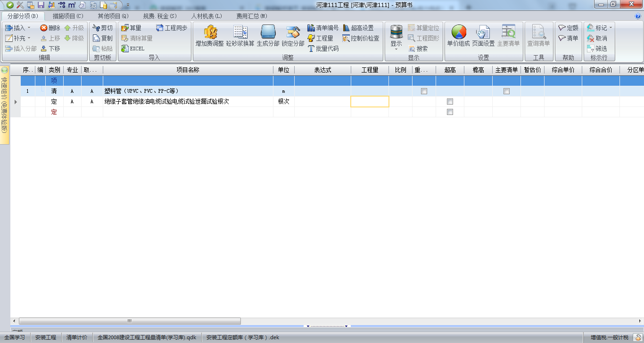Select the 塑料管（UPVC、PVC、PP-C等） row name

[x=141, y=91]
